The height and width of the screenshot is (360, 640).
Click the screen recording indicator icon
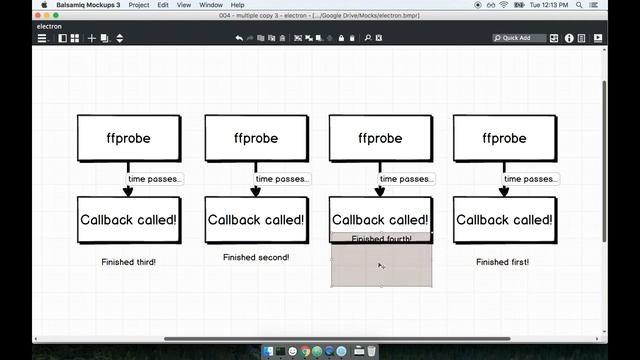pyautogui.click(x=478, y=5)
